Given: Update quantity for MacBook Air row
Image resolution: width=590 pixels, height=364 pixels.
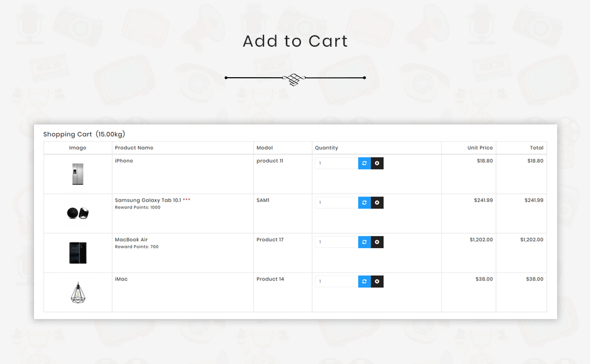Looking at the screenshot, I should (x=364, y=242).
